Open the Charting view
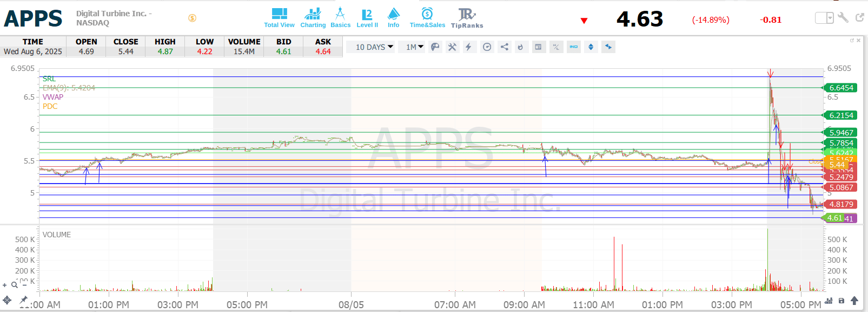Image resolution: width=868 pixels, height=312 pixels. [313, 17]
